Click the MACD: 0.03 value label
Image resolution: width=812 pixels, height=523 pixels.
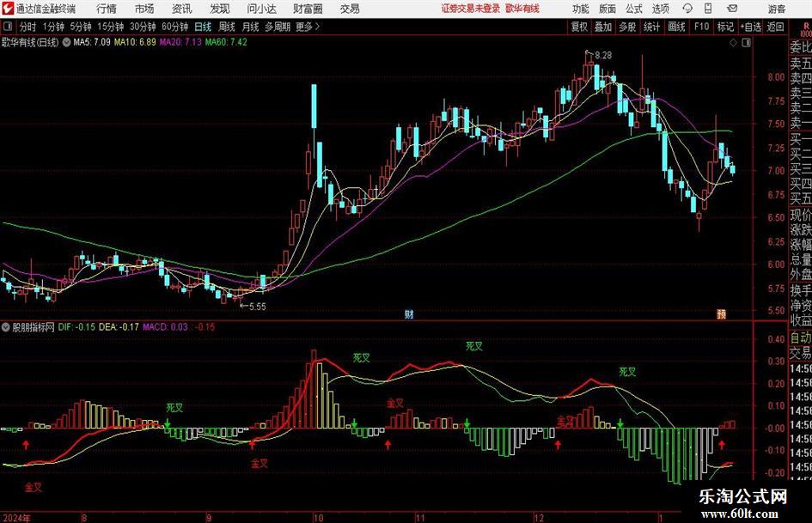[165, 327]
